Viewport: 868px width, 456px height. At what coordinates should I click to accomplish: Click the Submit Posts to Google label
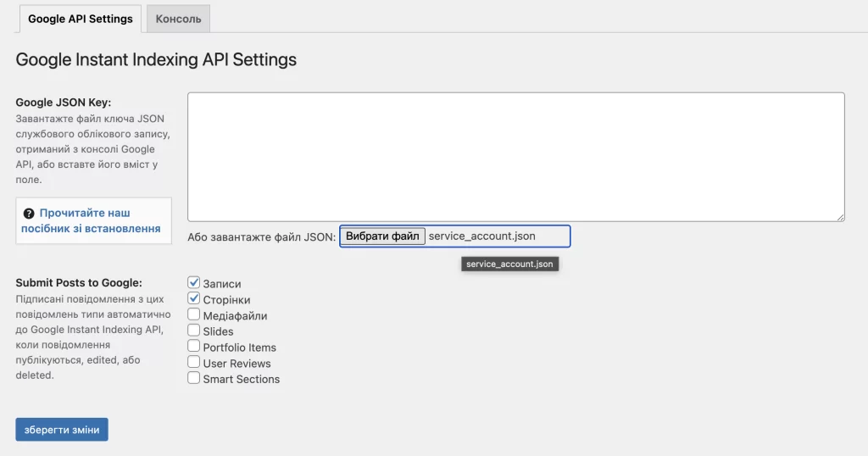(x=79, y=283)
